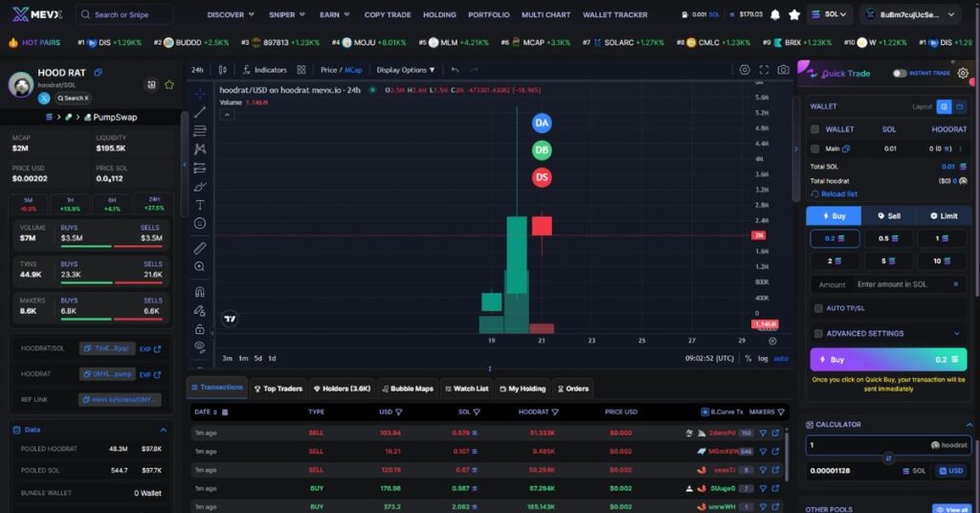Viewport: 980px width, 513px height.
Task: Open Display Options dropdown
Action: 406,70
